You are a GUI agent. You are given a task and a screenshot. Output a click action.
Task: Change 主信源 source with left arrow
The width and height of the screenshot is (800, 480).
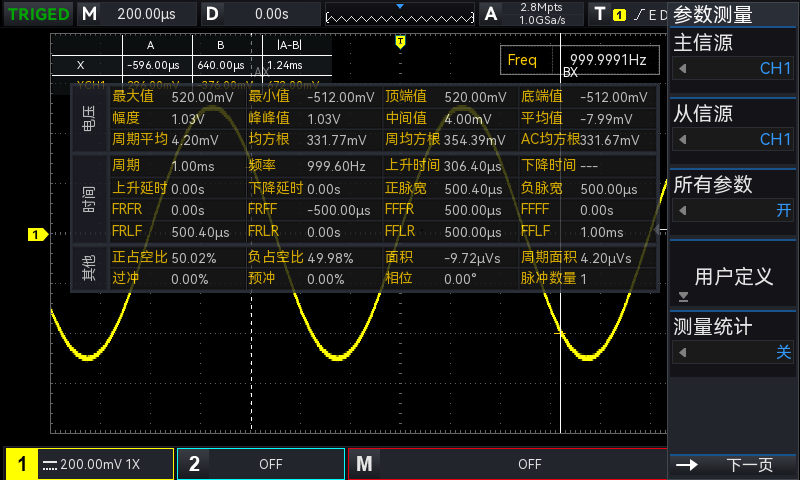coord(683,68)
